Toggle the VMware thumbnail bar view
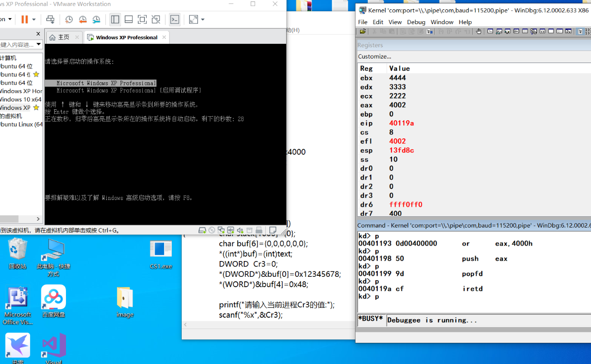Image resolution: width=591 pixels, height=364 pixels. [x=129, y=20]
